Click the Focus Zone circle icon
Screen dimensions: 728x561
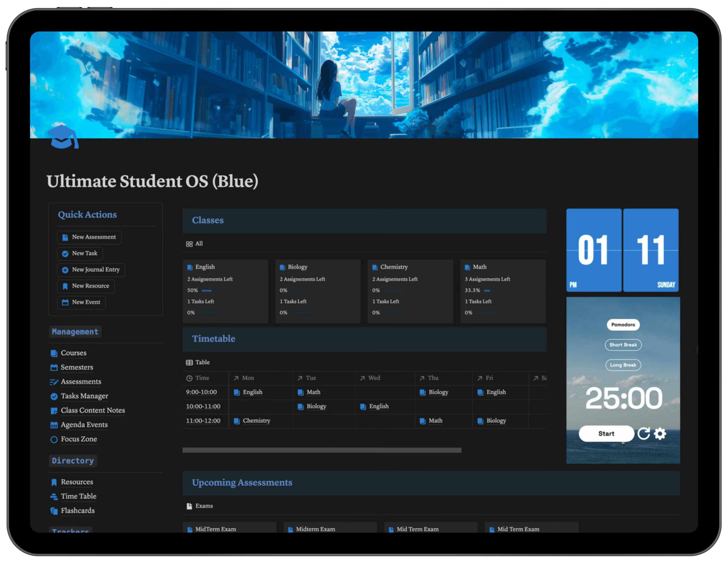tap(54, 439)
